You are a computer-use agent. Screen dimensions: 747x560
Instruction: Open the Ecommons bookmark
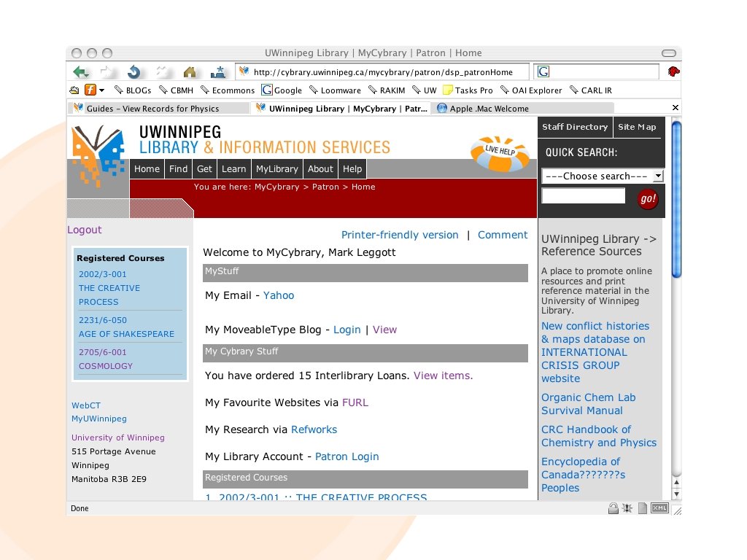coord(228,90)
